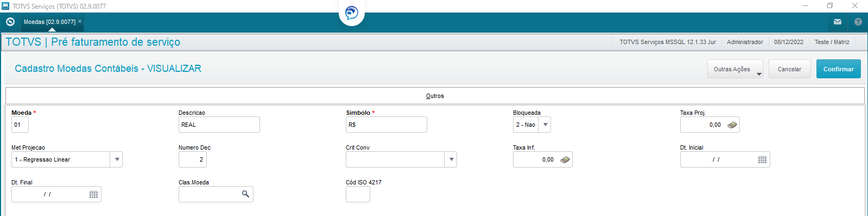Expand the Crit Conv dropdown

(451, 159)
